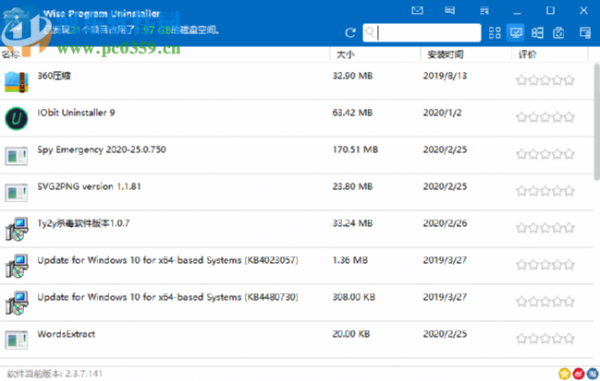
Task: Click the IObit Uninstaller green U icon
Action: (x=16, y=118)
